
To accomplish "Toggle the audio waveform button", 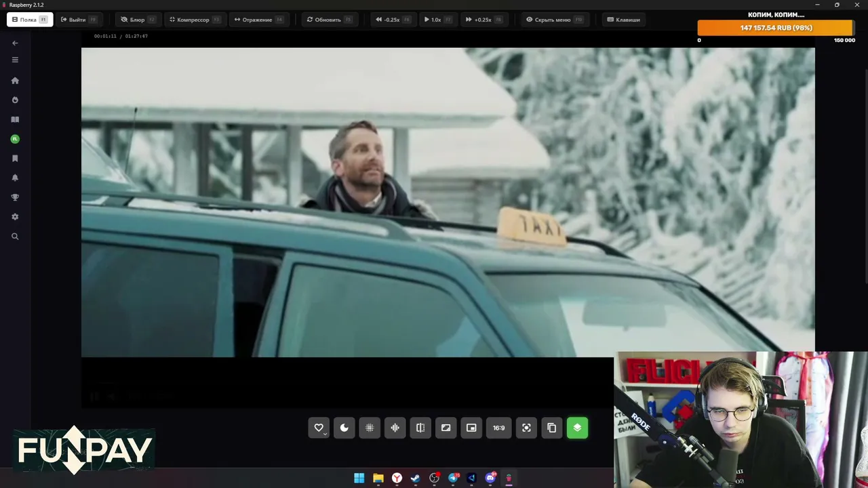I will (x=395, y=428).
